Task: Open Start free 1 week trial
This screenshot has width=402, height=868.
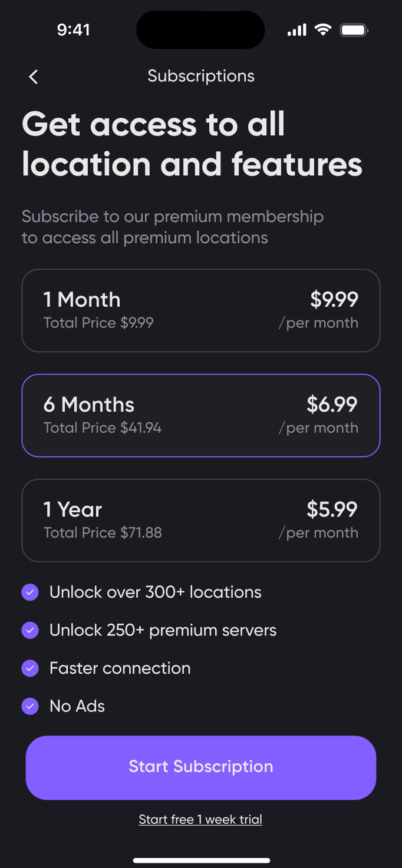Action: (200, 819)
